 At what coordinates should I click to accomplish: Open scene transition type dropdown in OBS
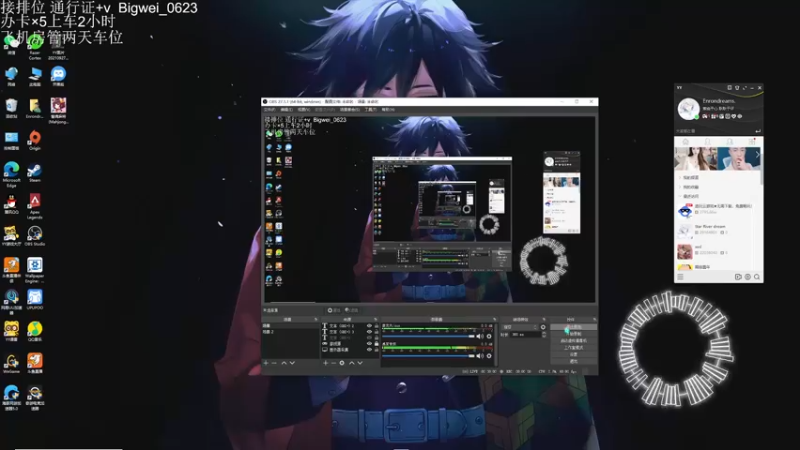tap(520, 327)
